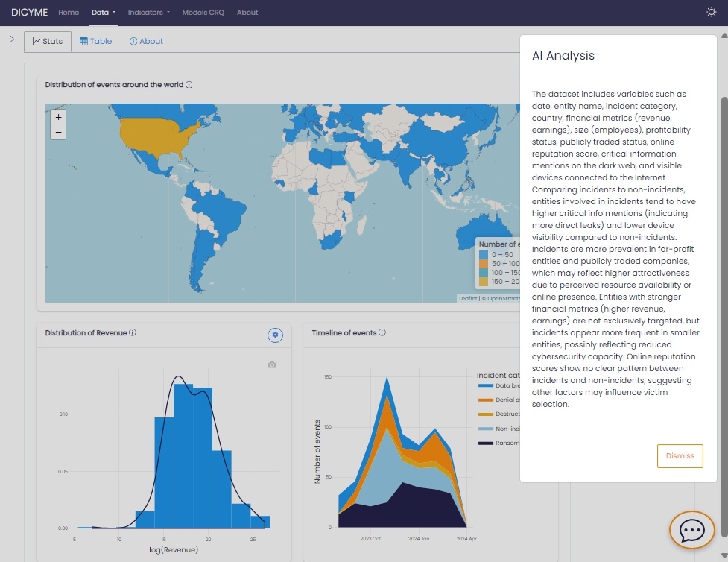Go to Models CRQ page
Screen dimensions: 728x562
tap(204, 13)
